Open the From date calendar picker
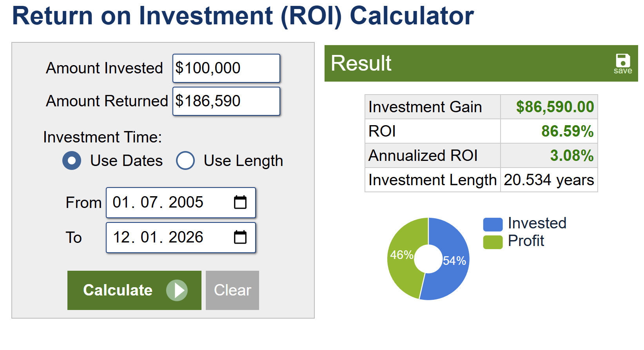 click(240, 202)
